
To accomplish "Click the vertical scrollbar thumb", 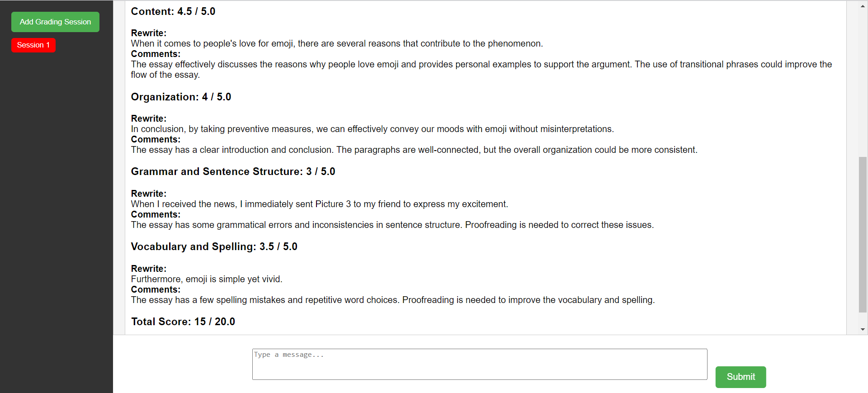I will pos(863,234).
